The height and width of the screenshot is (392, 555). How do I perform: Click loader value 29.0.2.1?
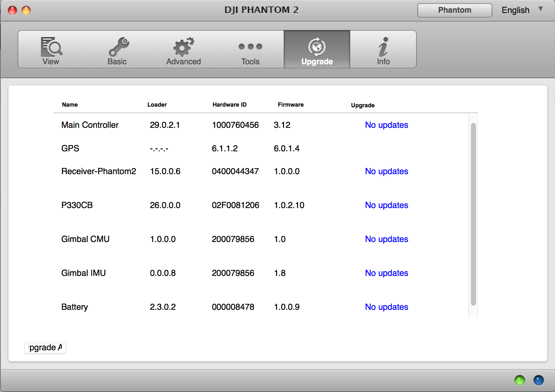pos(165,125)
